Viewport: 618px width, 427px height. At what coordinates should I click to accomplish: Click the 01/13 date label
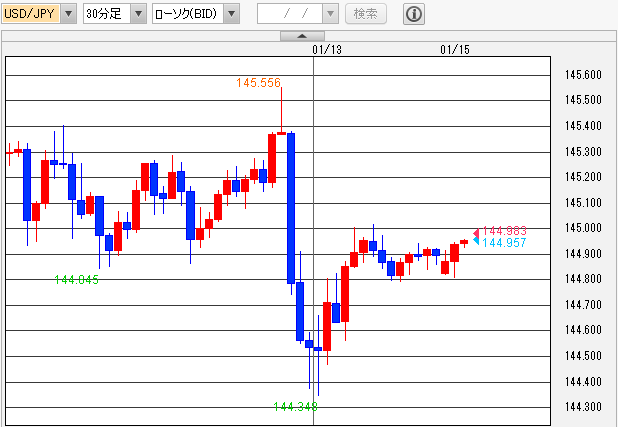click(327, 50)
